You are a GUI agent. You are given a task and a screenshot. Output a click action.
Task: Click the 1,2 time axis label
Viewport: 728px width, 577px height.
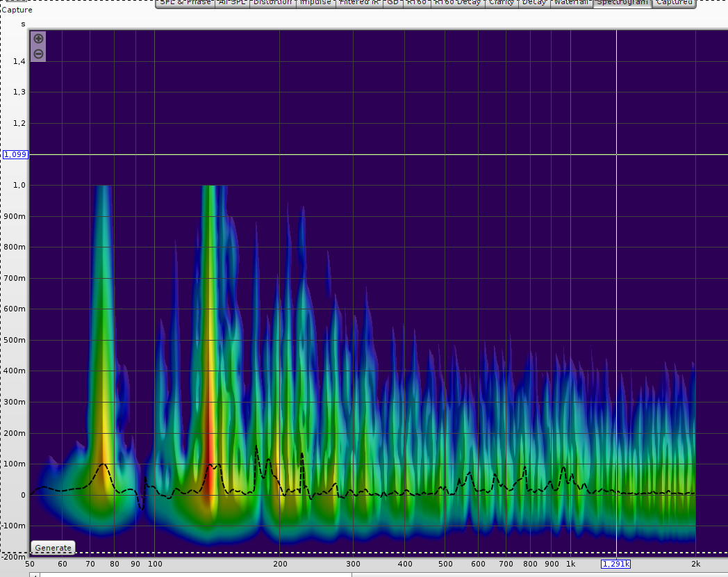pos(19,123)
